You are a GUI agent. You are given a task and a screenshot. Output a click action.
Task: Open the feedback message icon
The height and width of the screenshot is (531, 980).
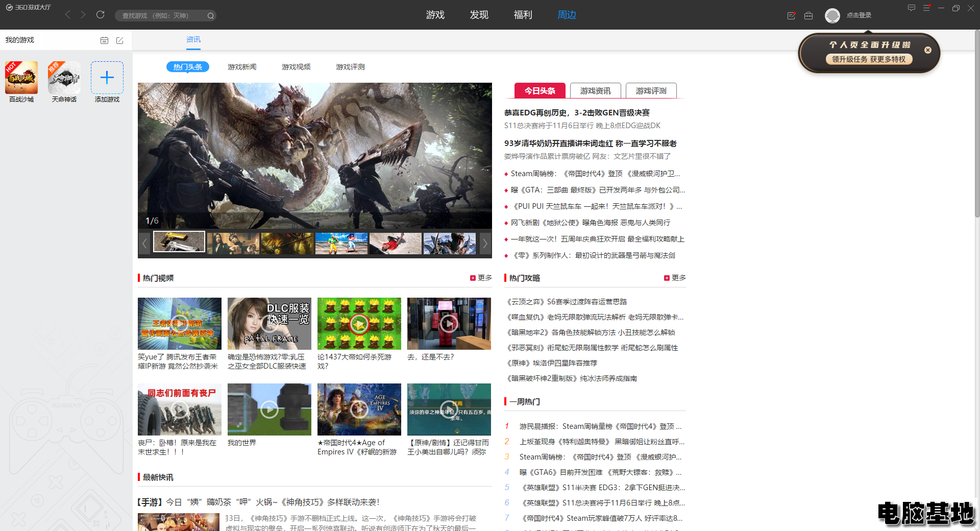point(912,8)
